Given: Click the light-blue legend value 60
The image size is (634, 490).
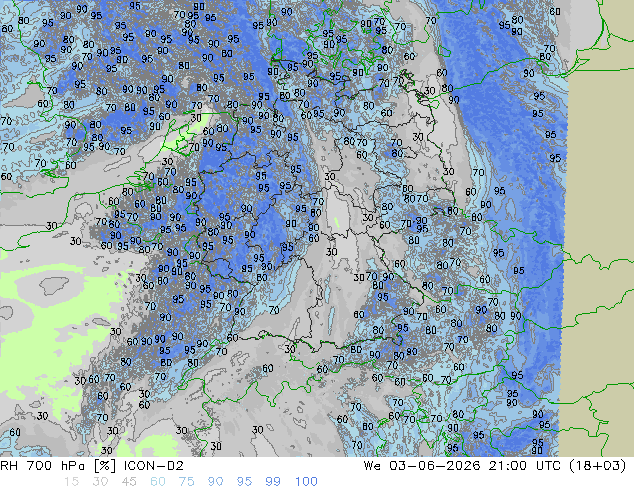Looking at the screenshot, I should [158, 482].
